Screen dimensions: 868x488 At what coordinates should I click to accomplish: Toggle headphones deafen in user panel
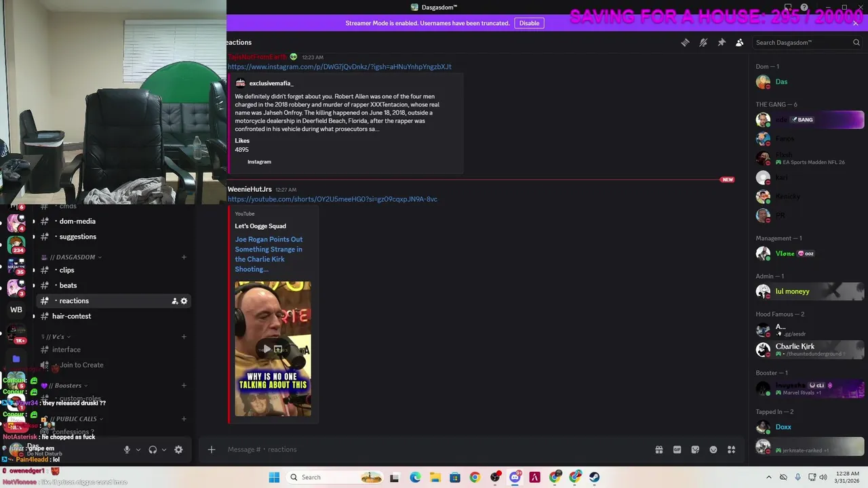[x=153, y=449]
